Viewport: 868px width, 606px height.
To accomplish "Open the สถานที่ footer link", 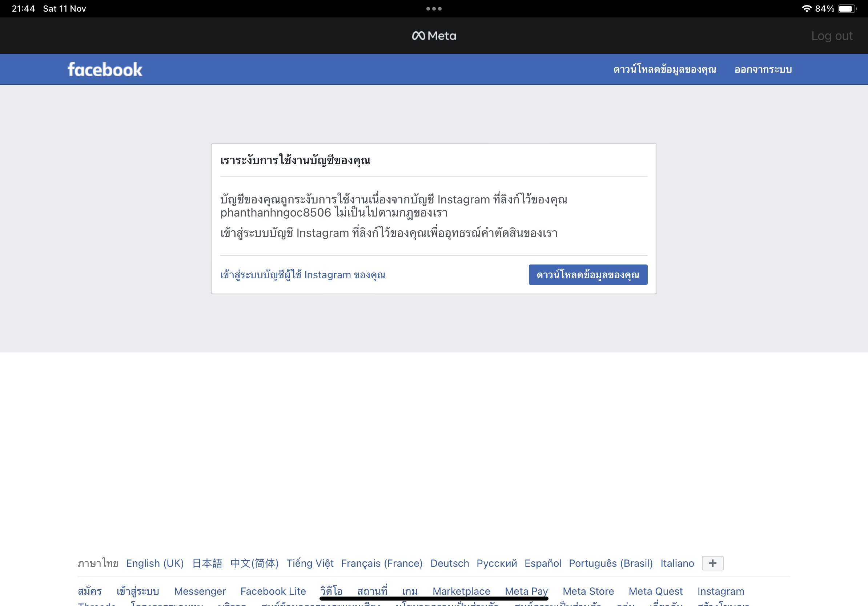I will [x=372, y=591].
